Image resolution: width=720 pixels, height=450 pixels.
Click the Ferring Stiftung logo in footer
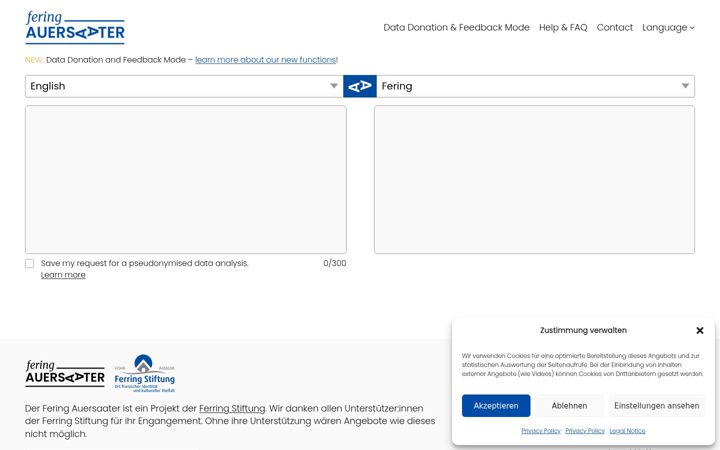pyautogui.click(x=145, y=373)
